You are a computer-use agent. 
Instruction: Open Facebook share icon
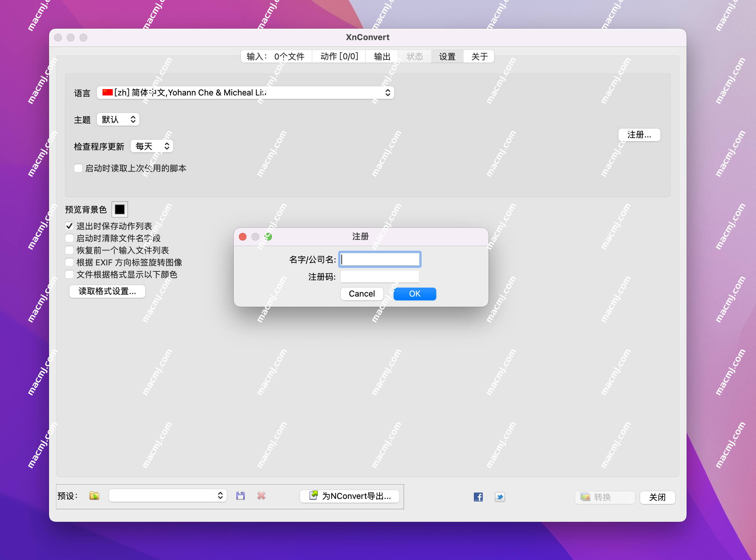pos(478,497)
